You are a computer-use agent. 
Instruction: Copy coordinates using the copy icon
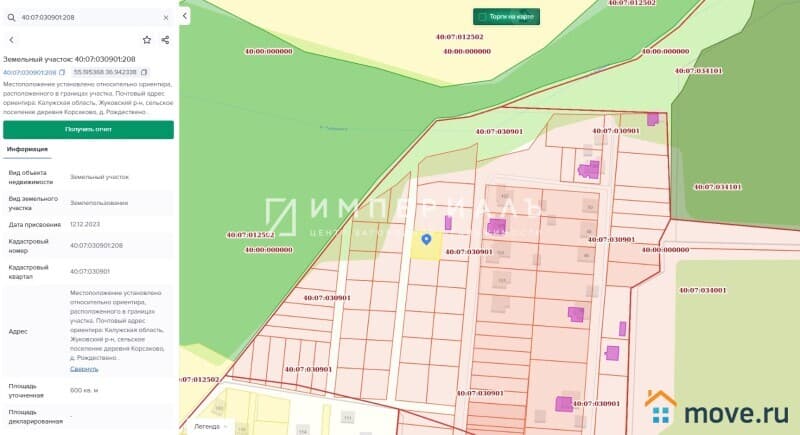pos(144,72)
